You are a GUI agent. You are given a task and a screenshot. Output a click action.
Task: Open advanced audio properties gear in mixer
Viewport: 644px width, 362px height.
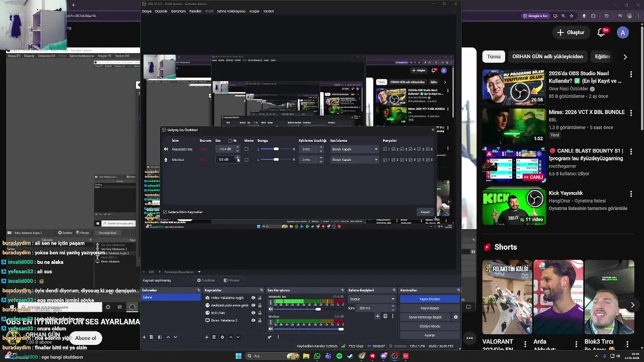coord(270,337)
